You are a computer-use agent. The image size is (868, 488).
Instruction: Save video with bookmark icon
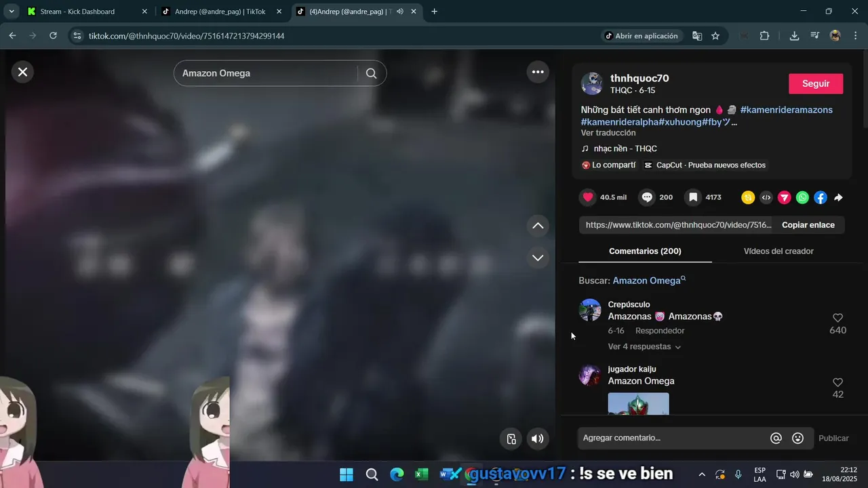click(693, 197)
